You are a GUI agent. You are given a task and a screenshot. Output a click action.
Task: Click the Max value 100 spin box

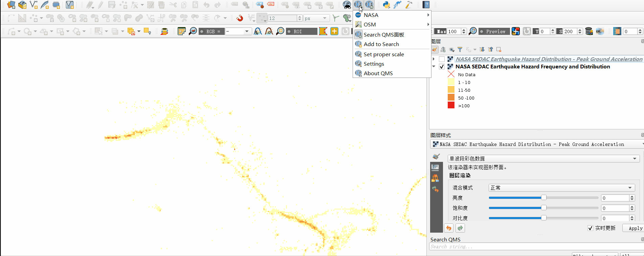point(457,31)
